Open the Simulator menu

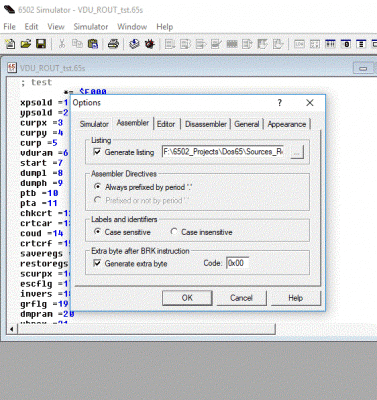pyautogui.click(x=91, y=26)
